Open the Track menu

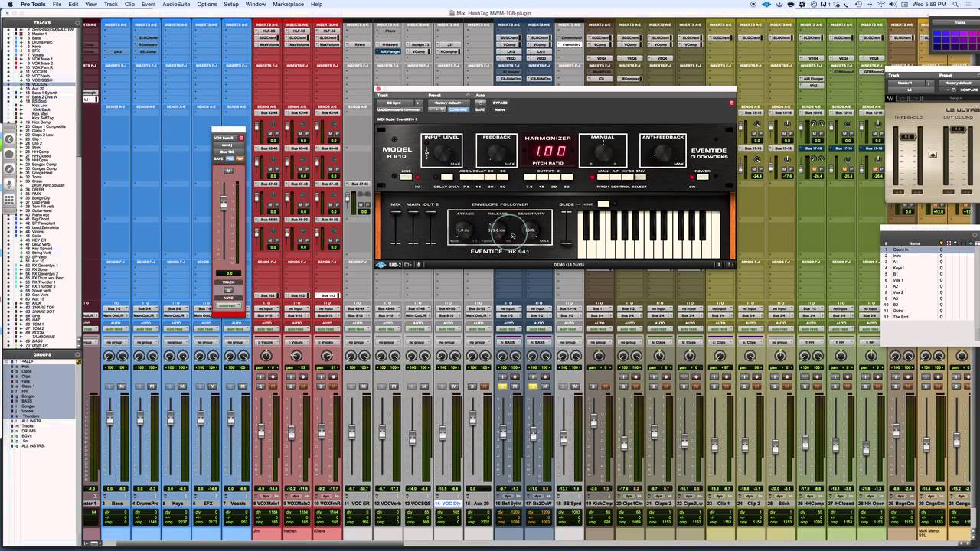[x=111, y=5]
